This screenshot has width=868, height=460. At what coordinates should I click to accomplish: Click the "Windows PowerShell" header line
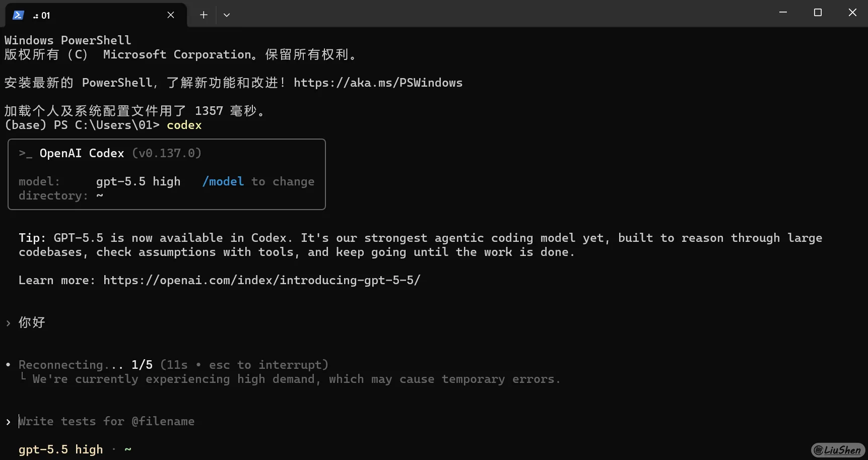coord(68,40)
